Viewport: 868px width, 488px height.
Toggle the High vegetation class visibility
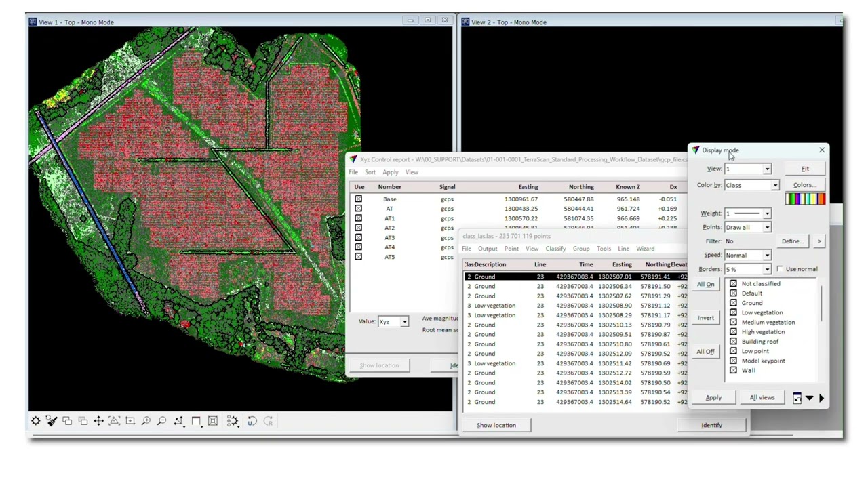click(733, 332)
